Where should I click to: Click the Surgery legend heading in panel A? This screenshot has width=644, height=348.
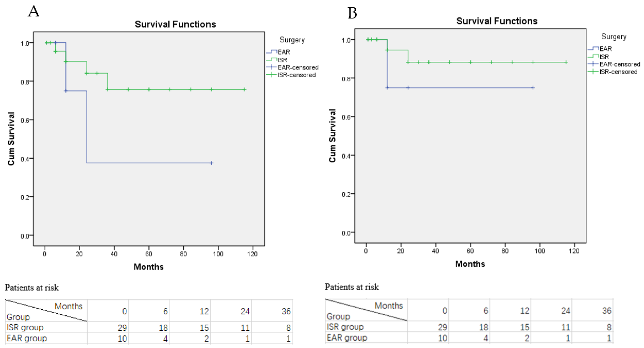point(292,40)
